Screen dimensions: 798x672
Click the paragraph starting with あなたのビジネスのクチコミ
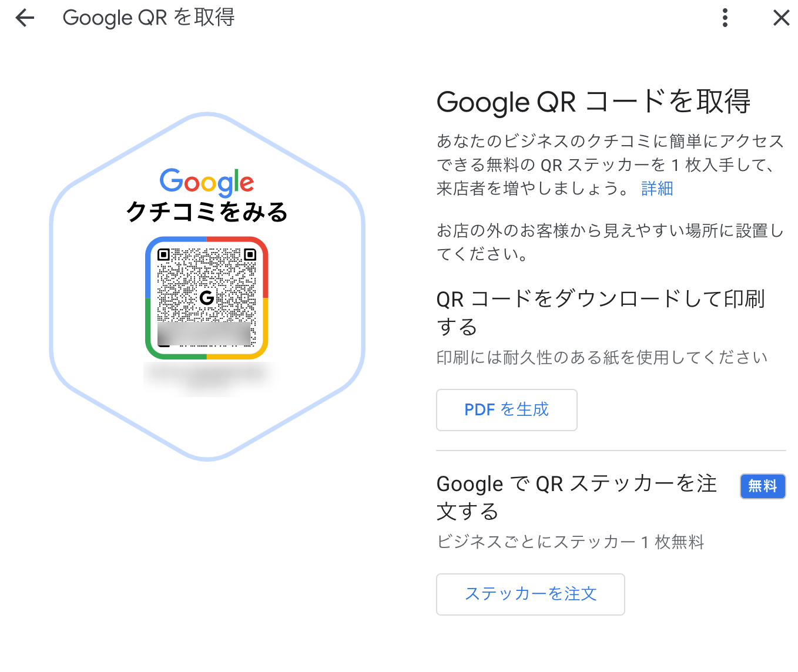click(x=610, y=164)
